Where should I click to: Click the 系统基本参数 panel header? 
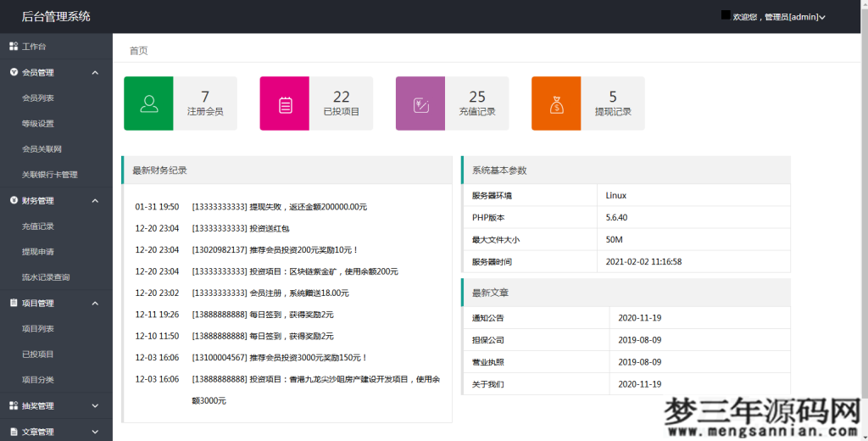pos(626,170)
